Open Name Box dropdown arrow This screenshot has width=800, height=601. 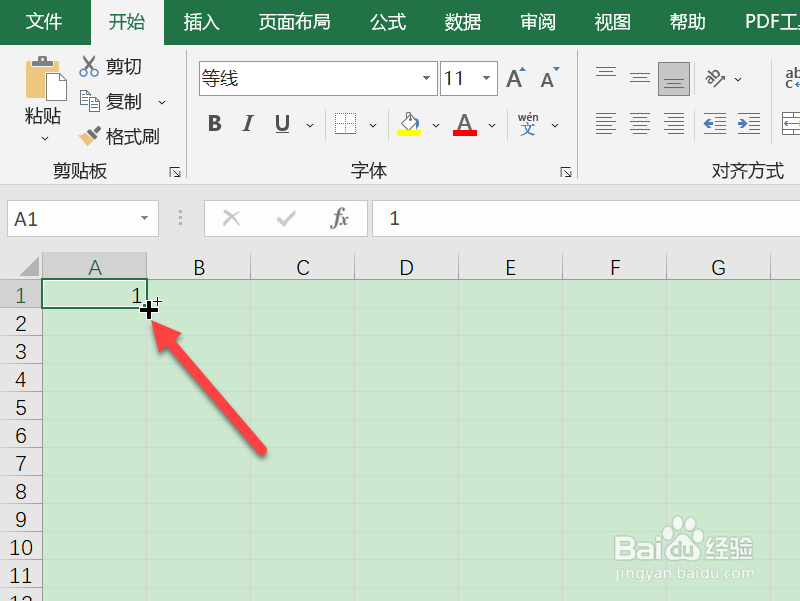pyautogui.click(x=144, y=218)
